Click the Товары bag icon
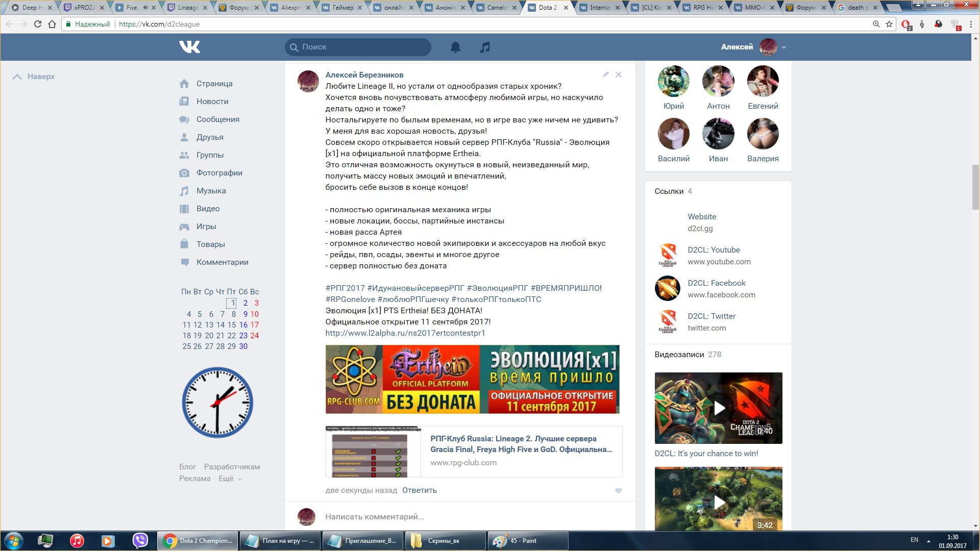 pyautogui.click(x=184, y=244)
